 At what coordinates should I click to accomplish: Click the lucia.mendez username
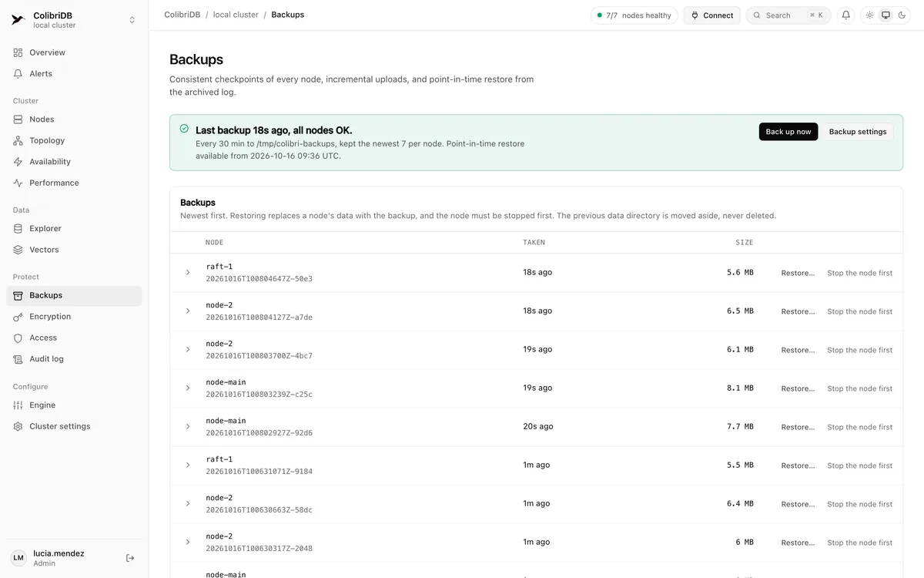click(x=59, y=553)
